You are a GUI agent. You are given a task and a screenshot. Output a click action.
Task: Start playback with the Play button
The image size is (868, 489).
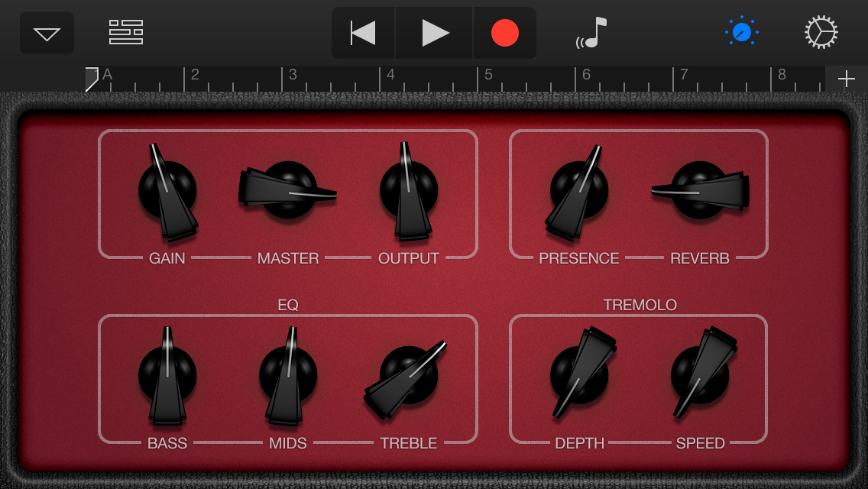point(435,33)
